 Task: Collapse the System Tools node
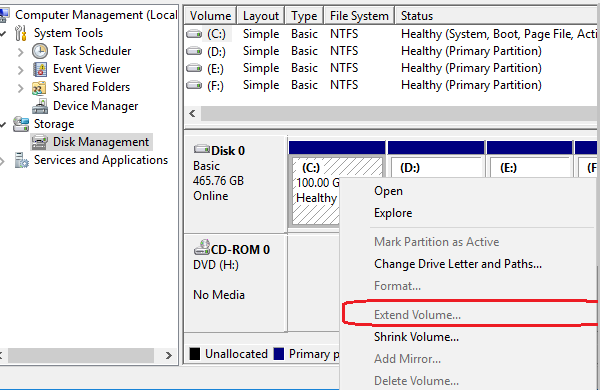pyautogui.click(x=3, y=34)
